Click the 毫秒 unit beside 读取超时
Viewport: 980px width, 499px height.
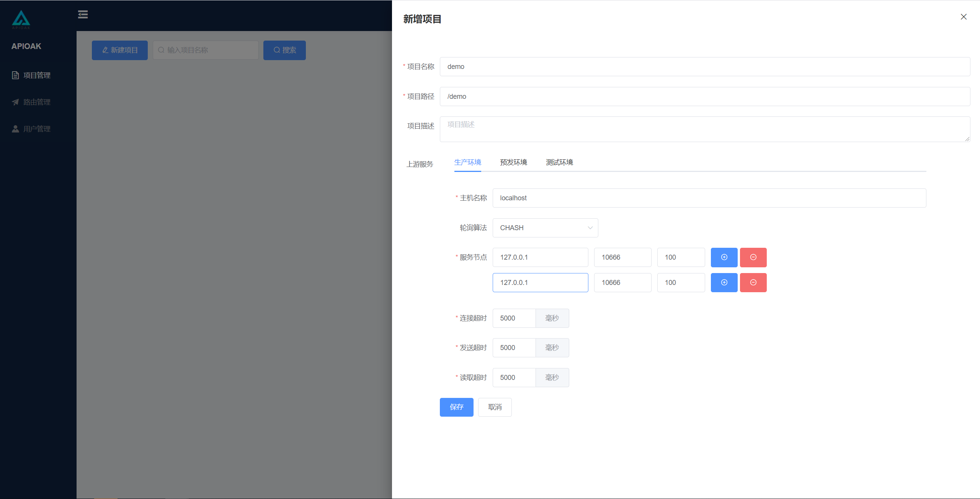(x=552, y=378)
